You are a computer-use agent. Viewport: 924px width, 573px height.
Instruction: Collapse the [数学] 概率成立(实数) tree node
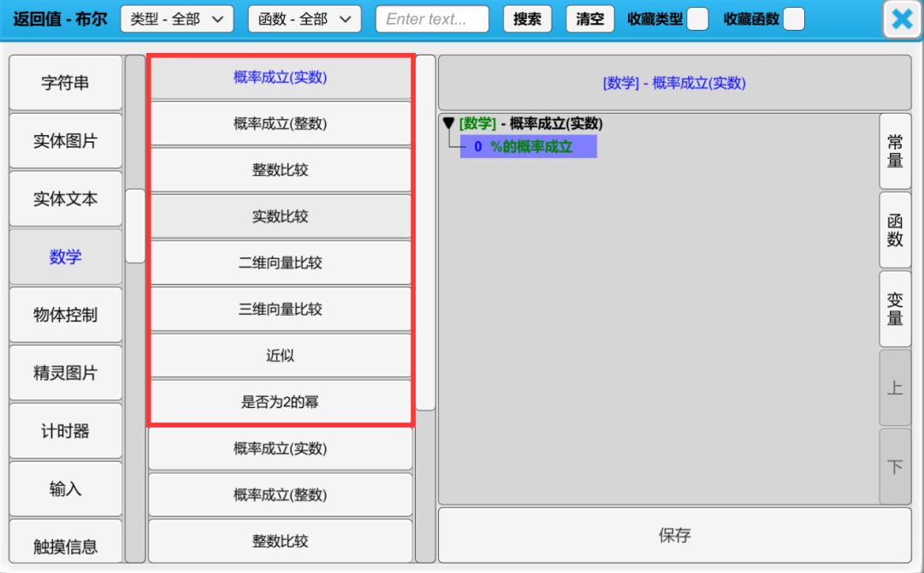coord(448,124)
